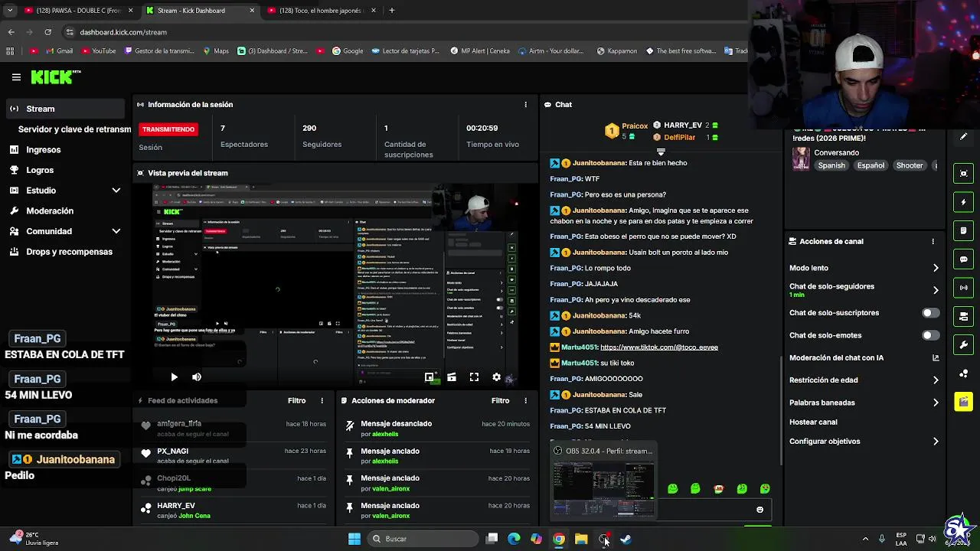Click Hostear canal
This screenshot has width=980, height=551.
click(813, 422)
